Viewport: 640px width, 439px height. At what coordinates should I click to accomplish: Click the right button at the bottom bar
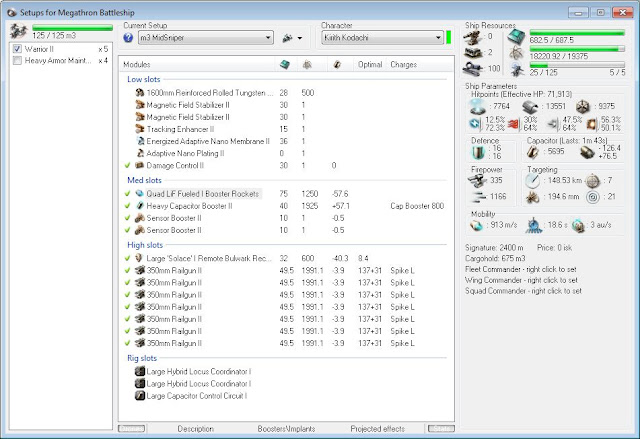coord(441,429)
